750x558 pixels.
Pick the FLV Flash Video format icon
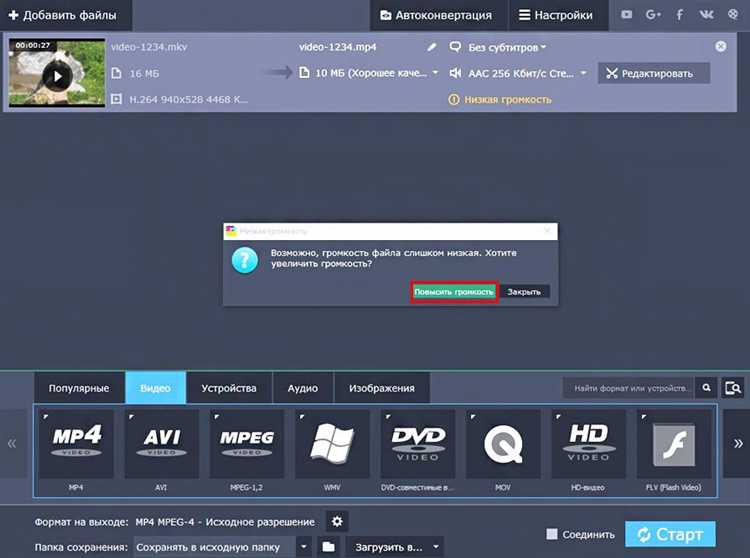point(673,444)
